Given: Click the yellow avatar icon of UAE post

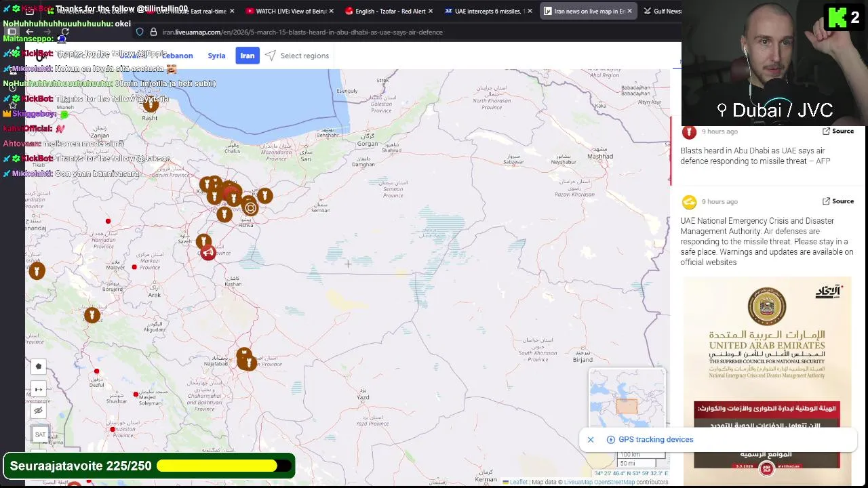Looking at the screenshot, I should (x=689, y=202).
